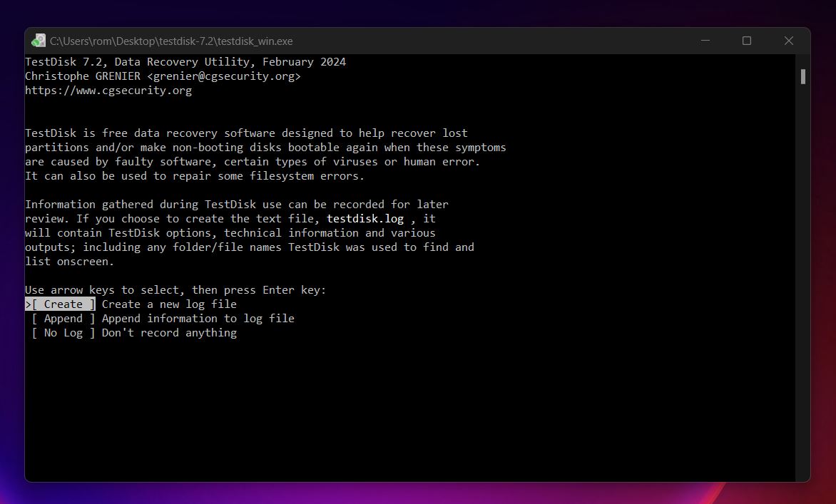Viewport: 836px width, 504px height.
Task: Click the "Create a new log file" description
Action: [x=169, y=304]
